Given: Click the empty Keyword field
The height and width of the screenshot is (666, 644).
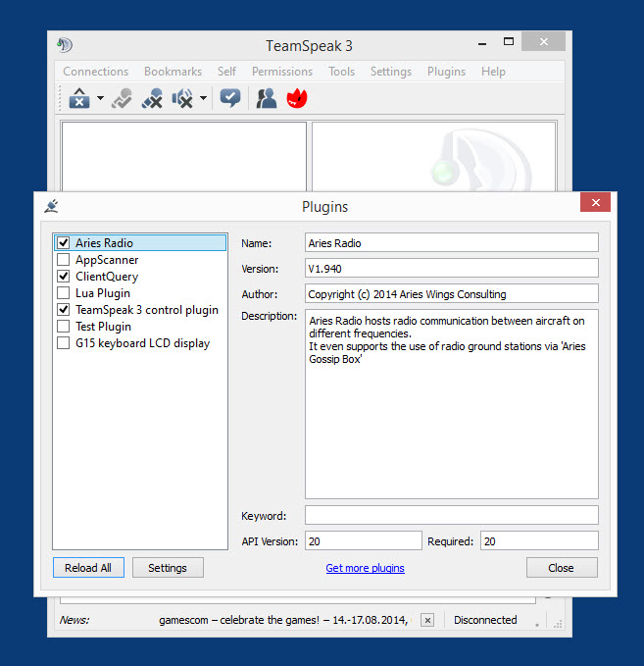Looking at the screenshot, I should [x=452, y=515].
